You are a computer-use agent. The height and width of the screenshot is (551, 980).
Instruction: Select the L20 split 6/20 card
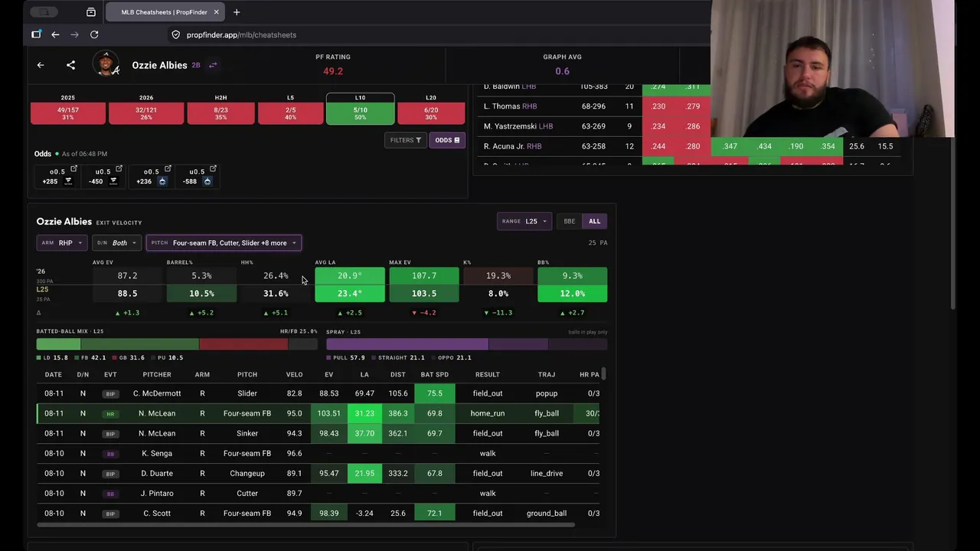click(x=431, y=112)
